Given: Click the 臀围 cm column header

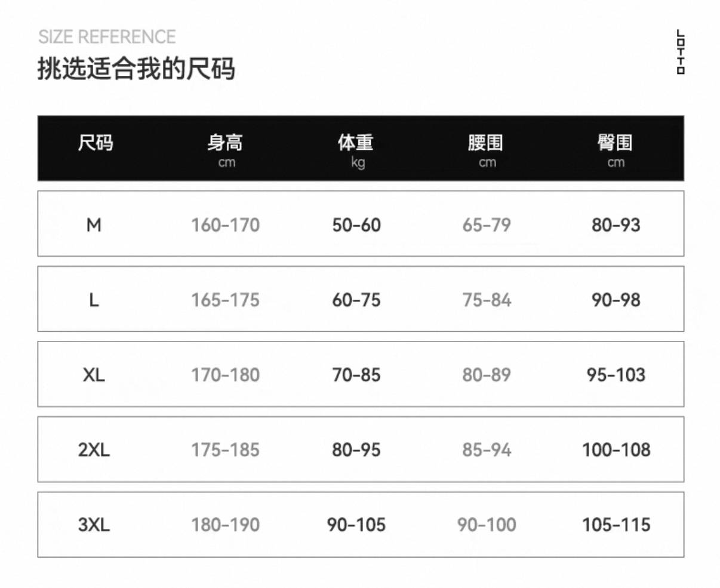Looking at the screenshot, I should (x=616, y=150).
